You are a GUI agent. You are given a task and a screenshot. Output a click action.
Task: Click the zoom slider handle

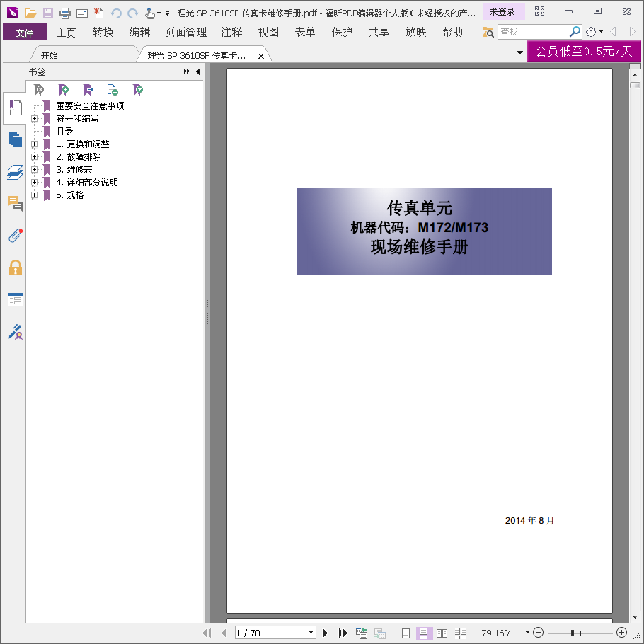tap(572, 633)
